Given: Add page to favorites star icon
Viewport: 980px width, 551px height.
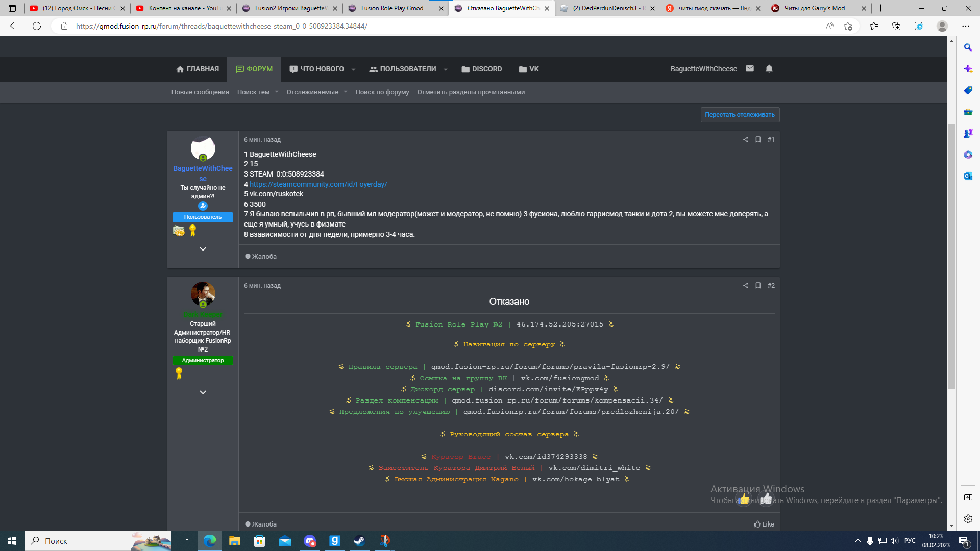Looking at the screenshot, I should (x=848, y=26).
